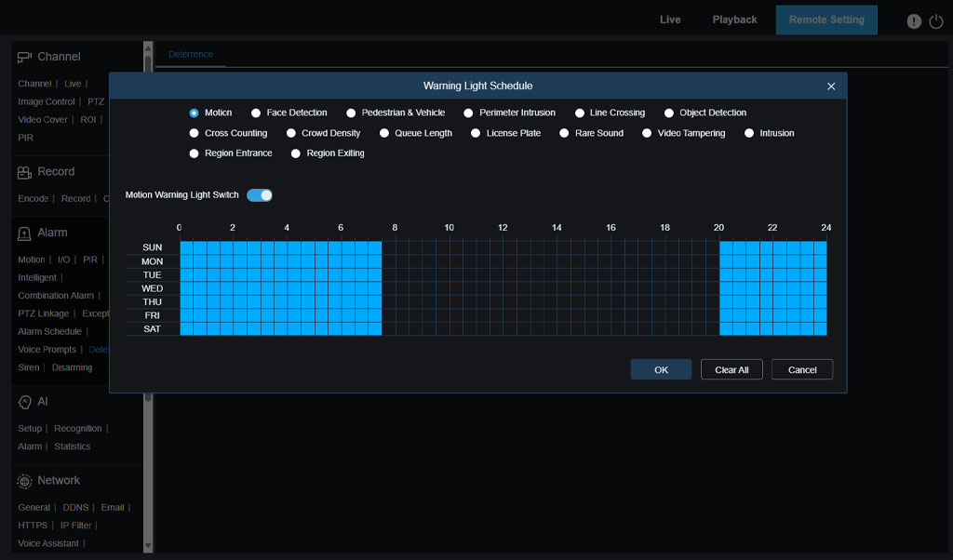Screen dimensions: 953x560
Task: Toggle the Motion Warning Light Switch
Action: (260, 195)
